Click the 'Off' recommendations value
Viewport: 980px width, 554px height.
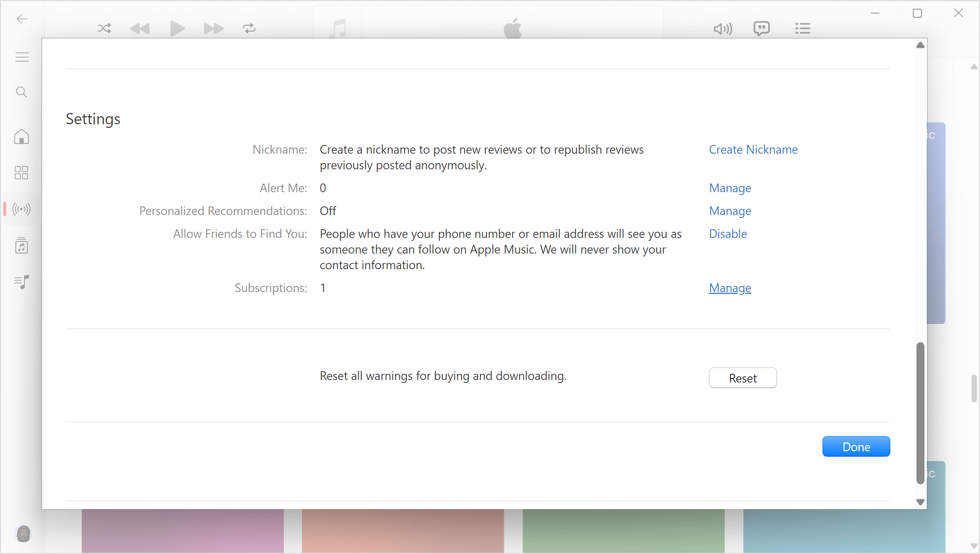click(327, 211)
